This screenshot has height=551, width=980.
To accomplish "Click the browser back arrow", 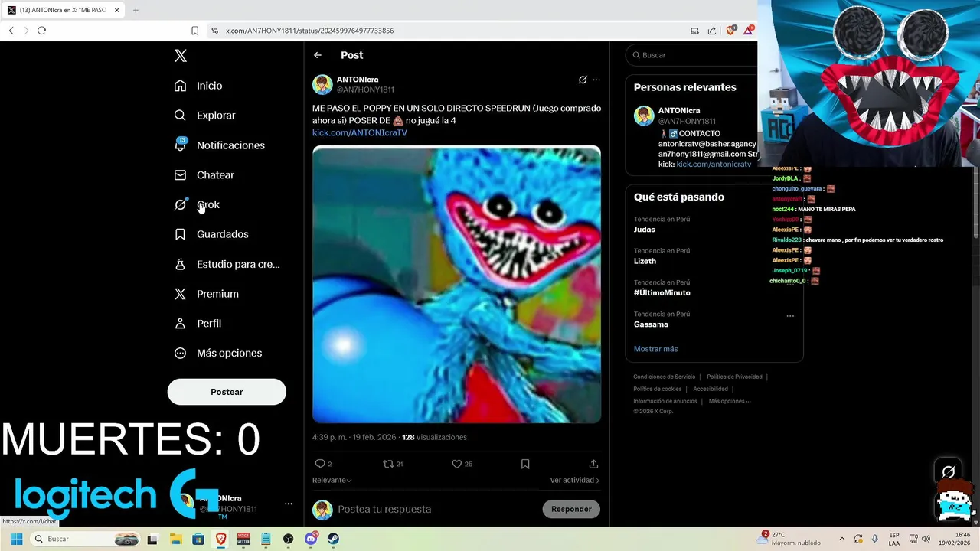I will click(11, 31).
